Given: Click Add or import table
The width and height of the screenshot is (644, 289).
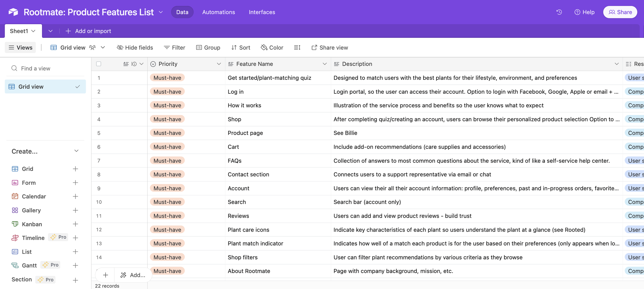Looking at the screenshot, I should pyautogui.click(x=88, y=31).
